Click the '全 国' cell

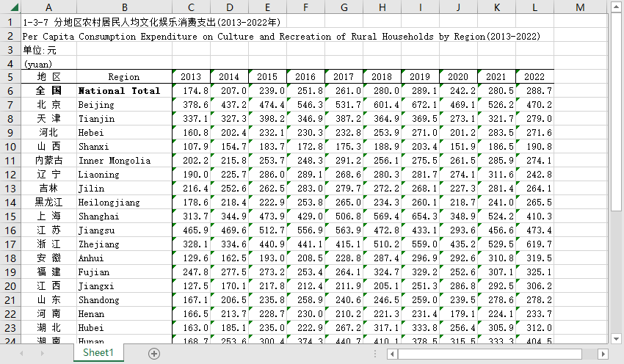(48, 91)
